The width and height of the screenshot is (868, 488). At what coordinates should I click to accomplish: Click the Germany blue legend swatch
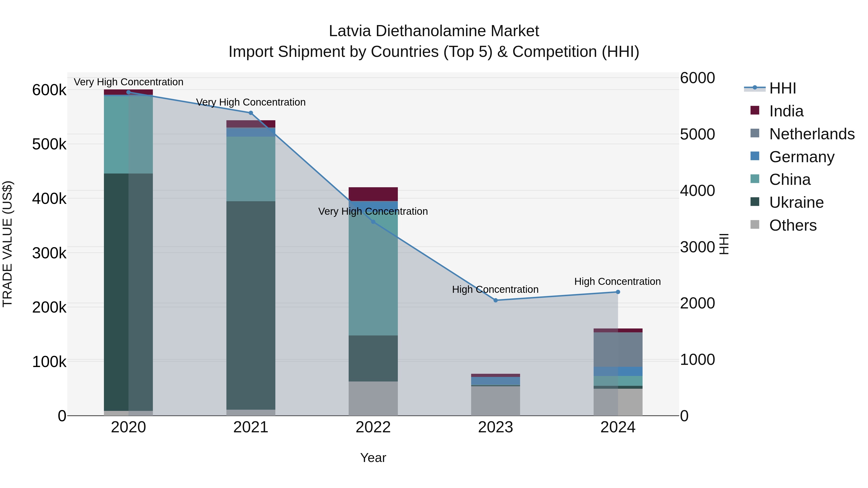pos(755,156)
